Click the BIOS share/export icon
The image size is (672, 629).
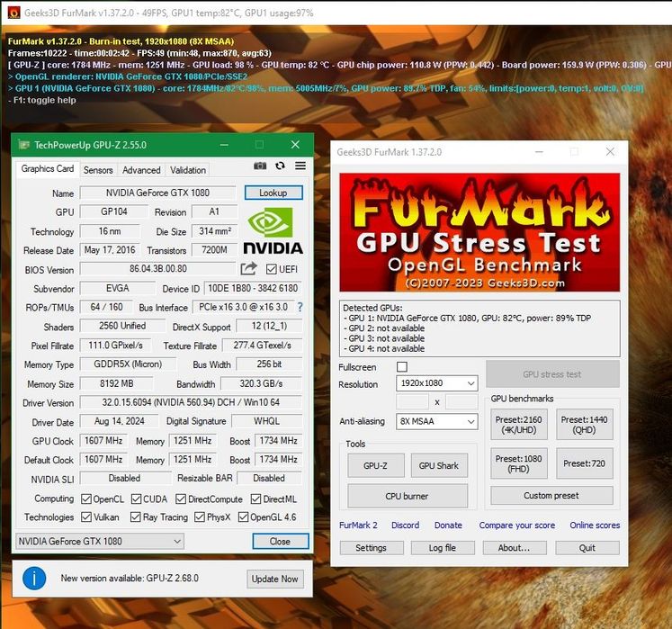point(248,268)
